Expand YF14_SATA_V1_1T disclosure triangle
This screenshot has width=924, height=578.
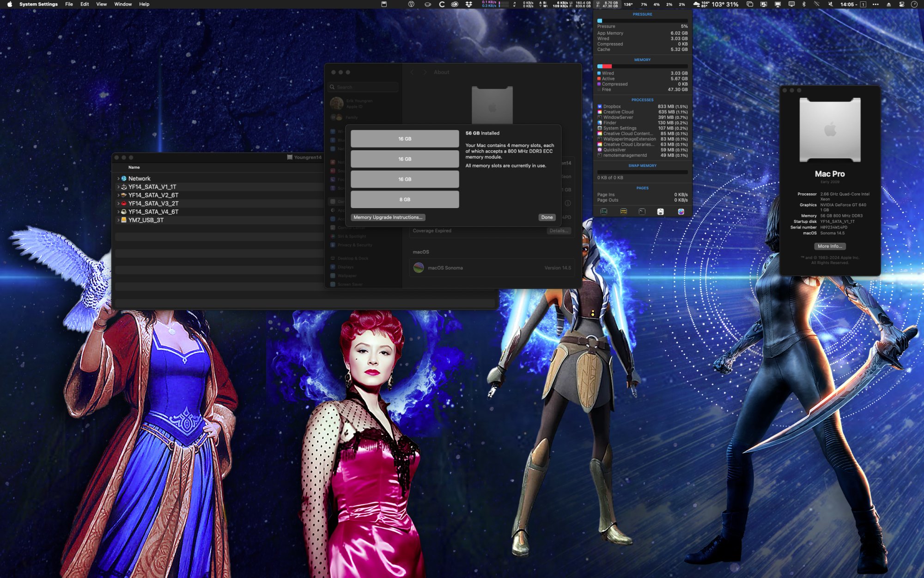(x=118, y=187)
